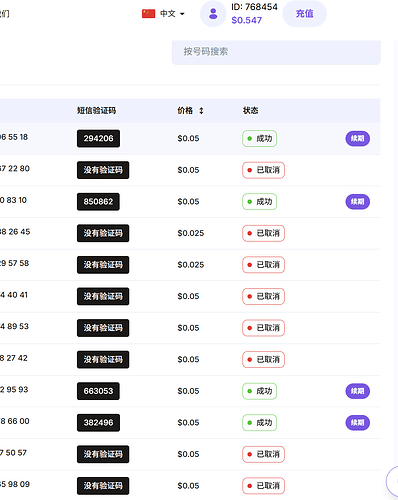
Task: Click 已取消 status in row 67 22 80
Action: 263,170
